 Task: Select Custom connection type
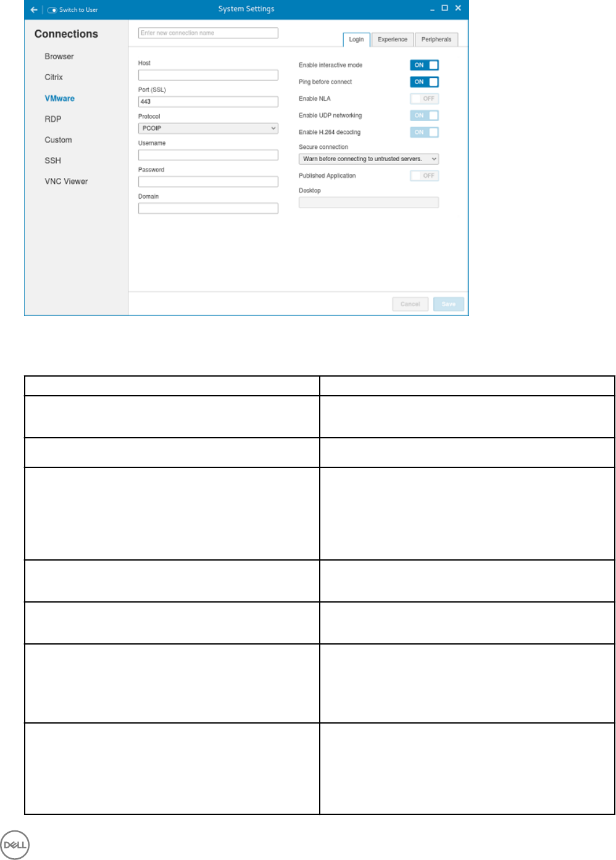(58, 140)
